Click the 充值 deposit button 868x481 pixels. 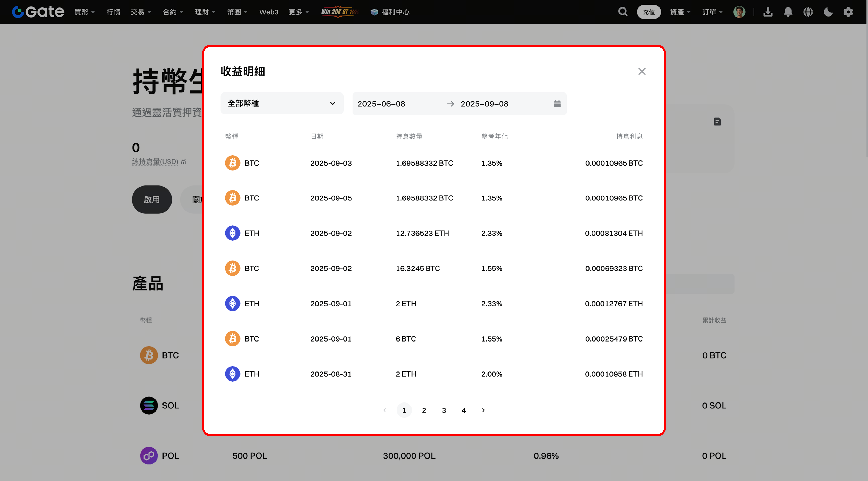point(649,12)
